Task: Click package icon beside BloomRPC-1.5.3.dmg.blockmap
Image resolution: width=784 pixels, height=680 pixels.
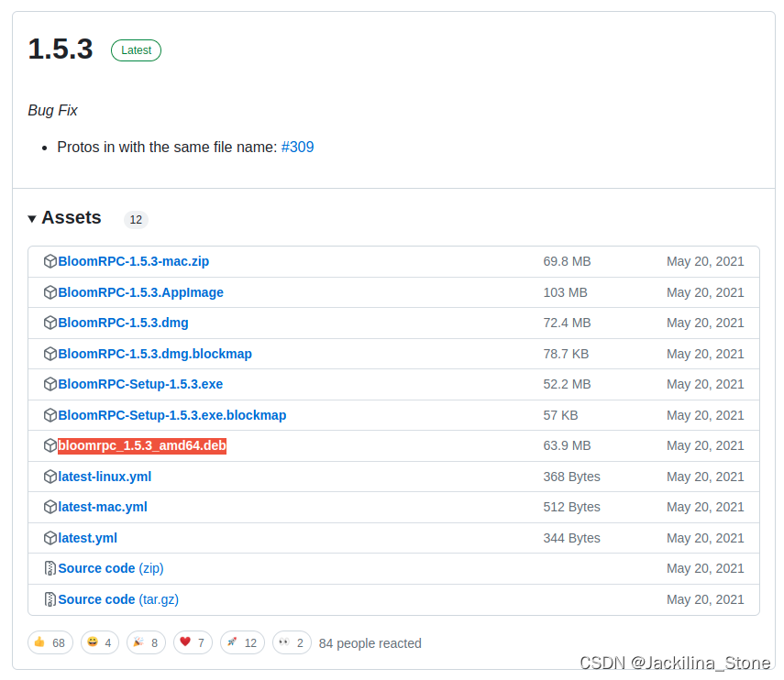Action: [50, 354]
